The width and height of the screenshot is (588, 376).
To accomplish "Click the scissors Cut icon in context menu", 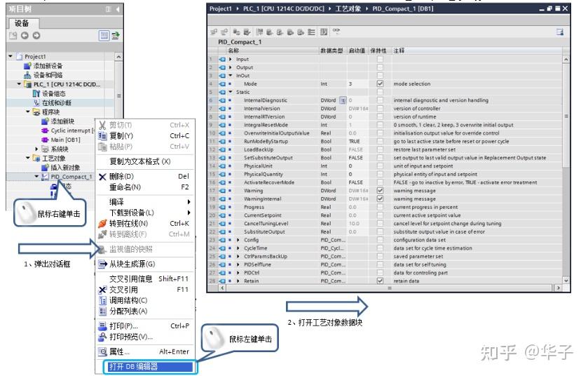I will [x=102, y=125].
